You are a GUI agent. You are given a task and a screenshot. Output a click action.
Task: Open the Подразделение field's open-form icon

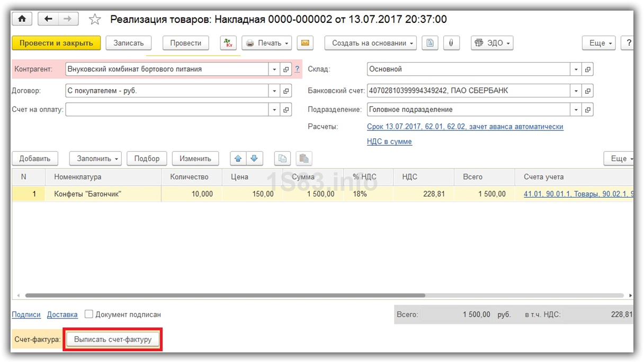point(588,110)
